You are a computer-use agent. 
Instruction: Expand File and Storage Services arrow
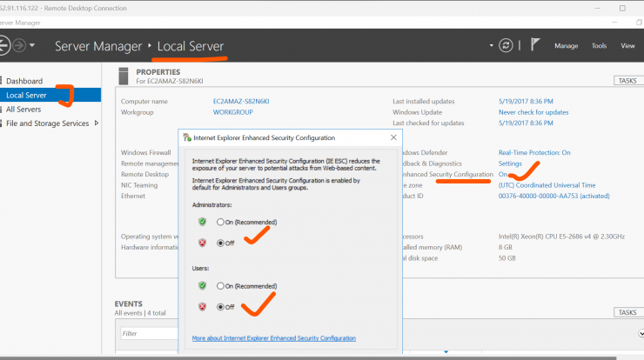(97, 123)
